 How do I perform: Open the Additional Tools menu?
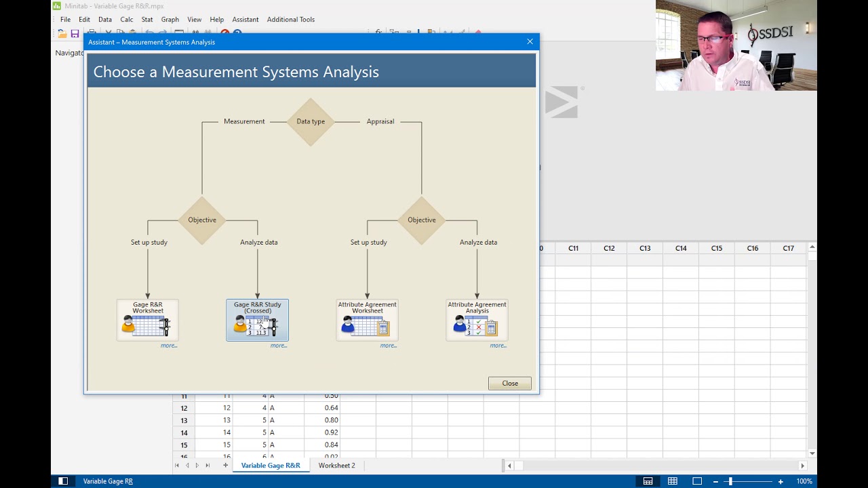291,20
